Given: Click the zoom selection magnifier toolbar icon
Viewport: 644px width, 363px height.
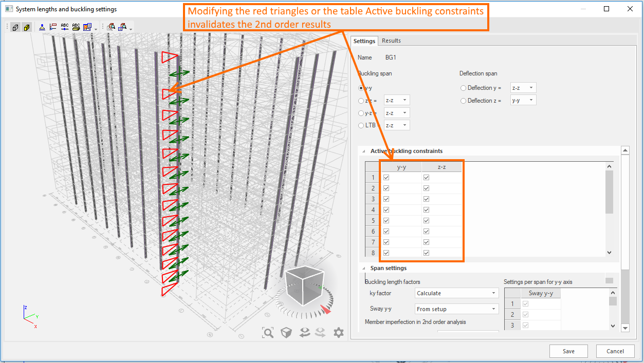Looking at the screenshot, I should 111,27.
